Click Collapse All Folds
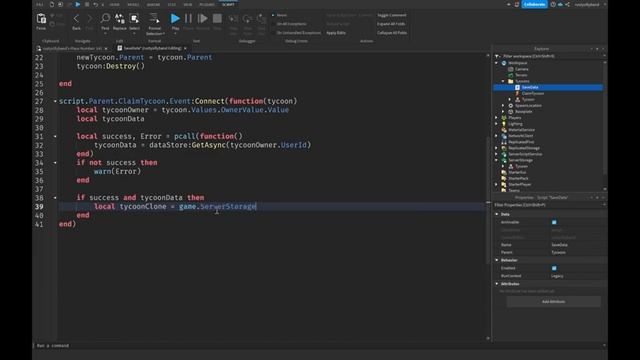Image resolution: width=640 pixels, height=360 pixels. (392, 33)
